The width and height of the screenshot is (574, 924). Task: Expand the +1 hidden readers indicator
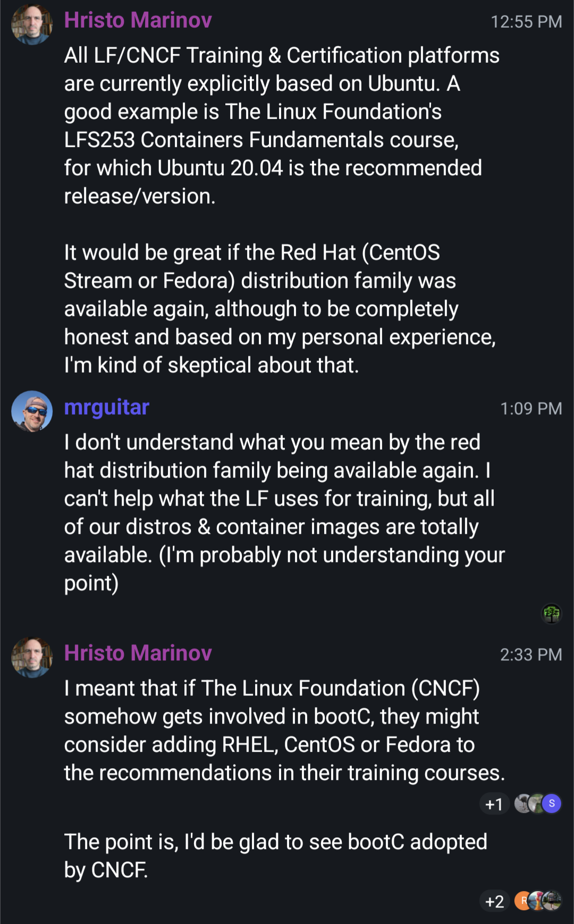[x=494, y=804]
